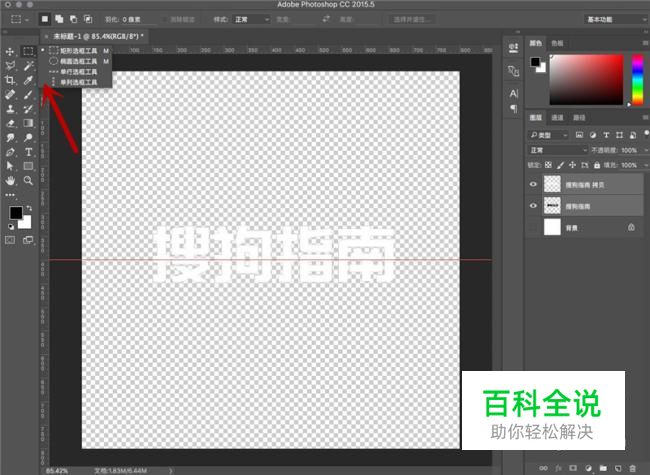The height and width of the screenshot is (475, 650).
Task: Open the layer blend mode dropdown
Action: tap(558, 150)
